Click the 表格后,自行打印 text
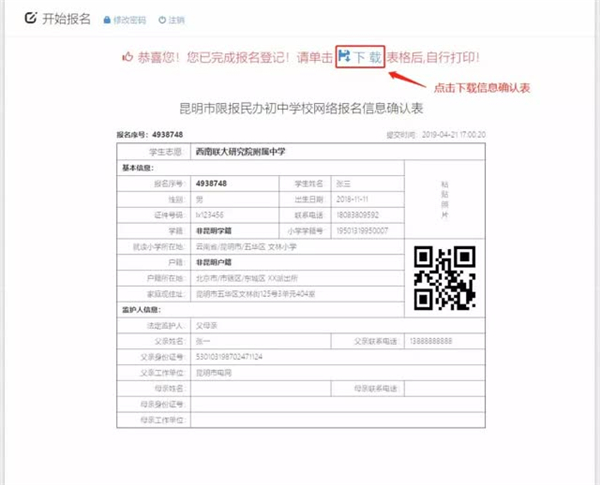Viewport: 600px width, 485px height. pyautogui.click(x=433, y=57)
